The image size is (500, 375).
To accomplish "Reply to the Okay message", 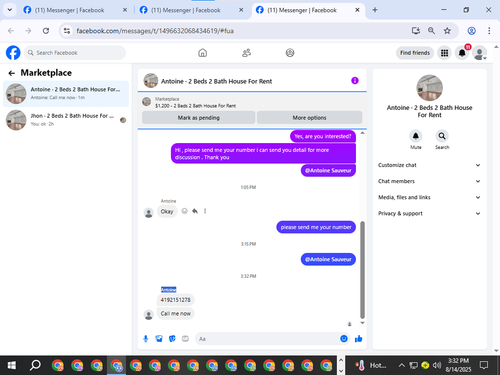I will 195,211.
